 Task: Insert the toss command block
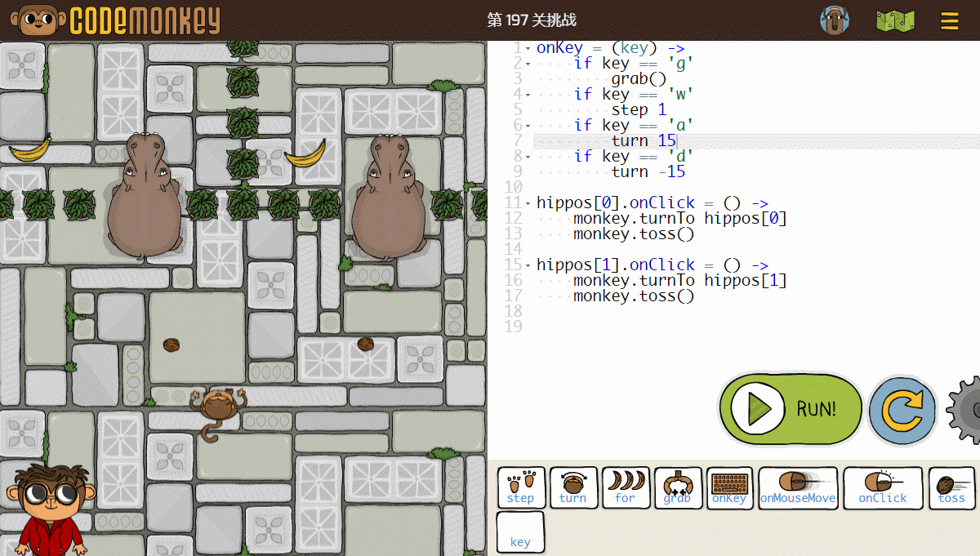(951, 487)
